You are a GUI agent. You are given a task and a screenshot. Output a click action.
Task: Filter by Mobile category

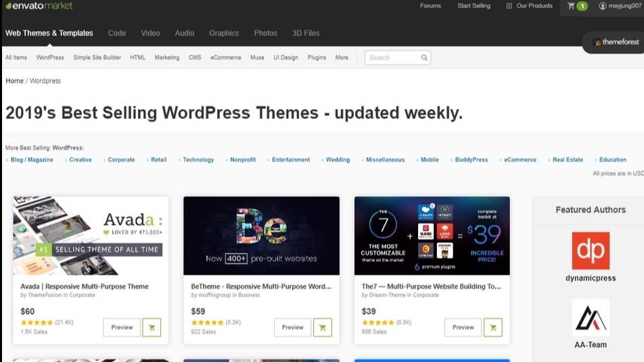pos(430,160)
